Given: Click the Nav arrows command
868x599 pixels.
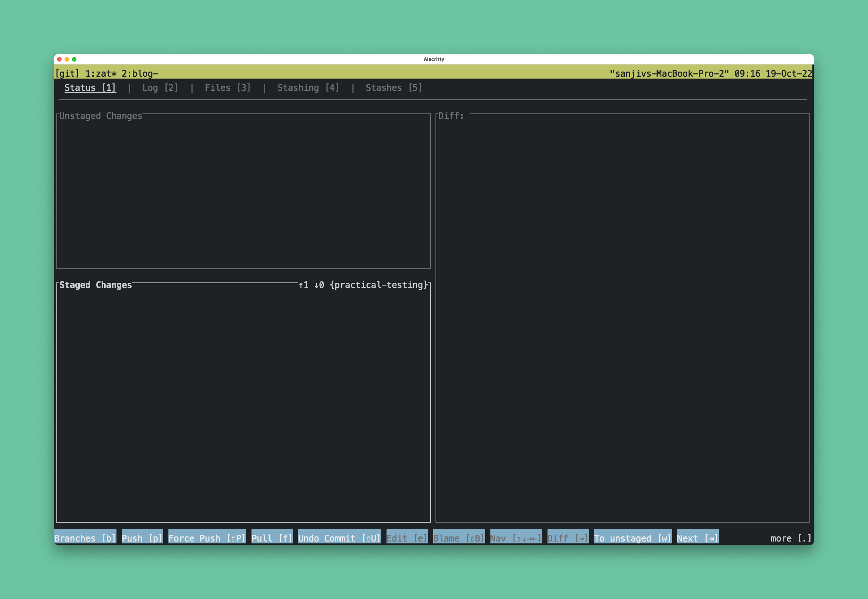Looking at the screenshot, I should 516,538.
